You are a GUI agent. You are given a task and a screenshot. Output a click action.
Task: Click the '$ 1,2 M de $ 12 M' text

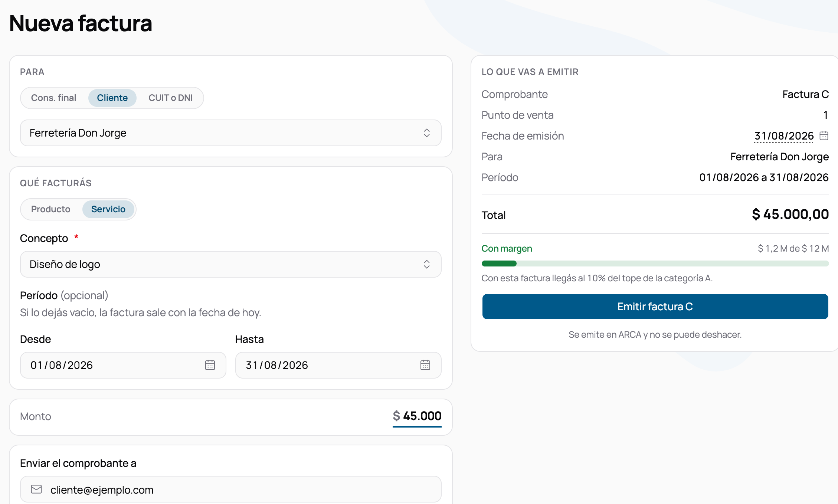coord(793,248)
